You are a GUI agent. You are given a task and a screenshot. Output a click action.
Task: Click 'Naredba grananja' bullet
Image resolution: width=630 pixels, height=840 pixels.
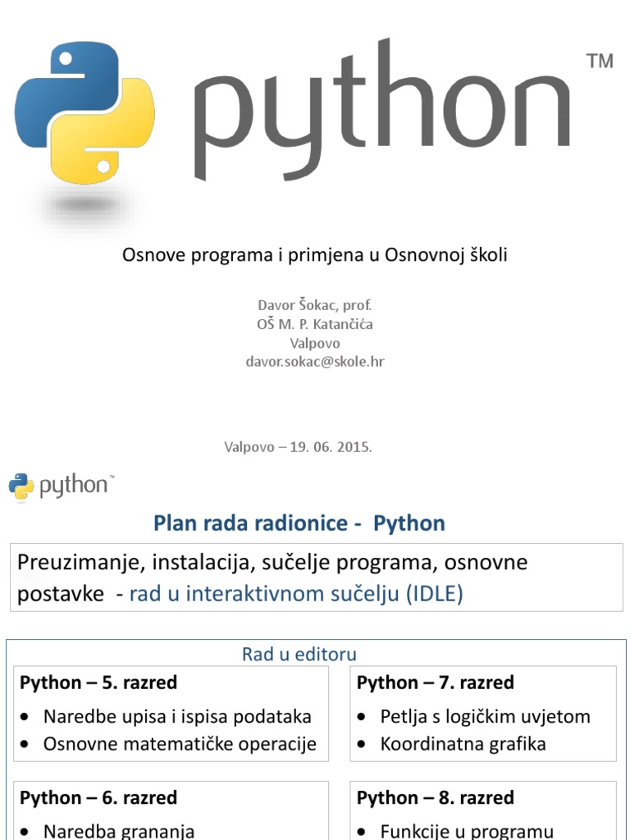[118, 831]
